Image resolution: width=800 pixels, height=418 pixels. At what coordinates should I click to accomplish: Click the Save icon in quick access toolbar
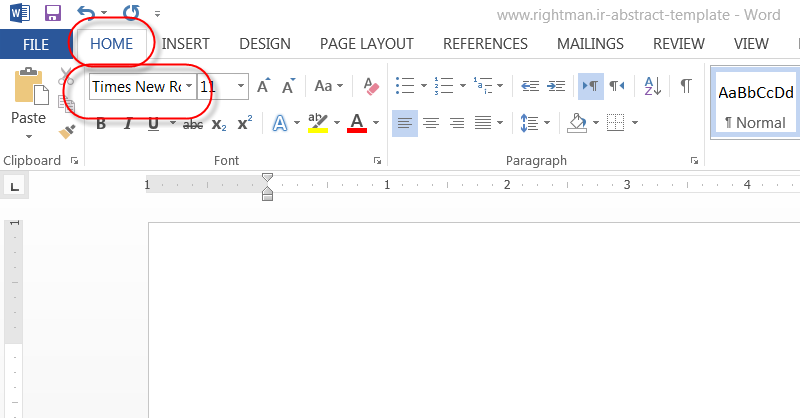tap(53, 13)
